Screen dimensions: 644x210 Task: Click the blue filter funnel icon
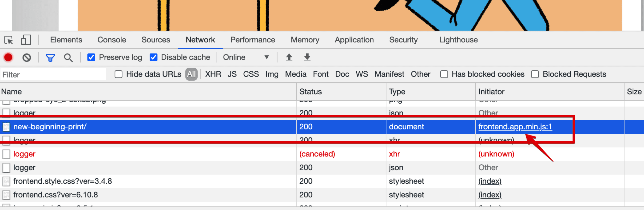point(50,58)
